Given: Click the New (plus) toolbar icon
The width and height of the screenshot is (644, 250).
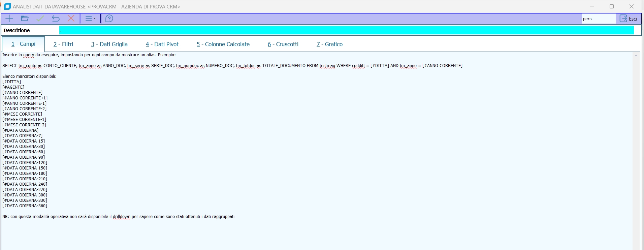Looking at the screenshot, I should tap(9, 19).
